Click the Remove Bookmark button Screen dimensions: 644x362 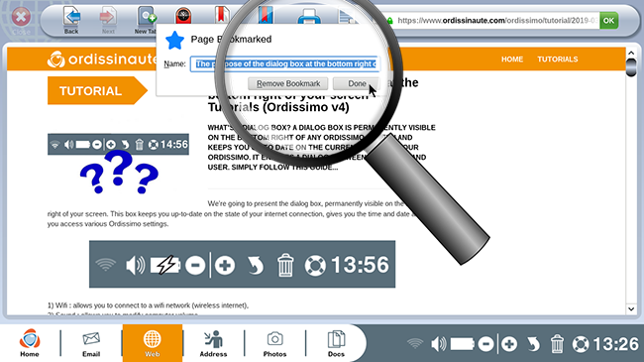(288, 83)
